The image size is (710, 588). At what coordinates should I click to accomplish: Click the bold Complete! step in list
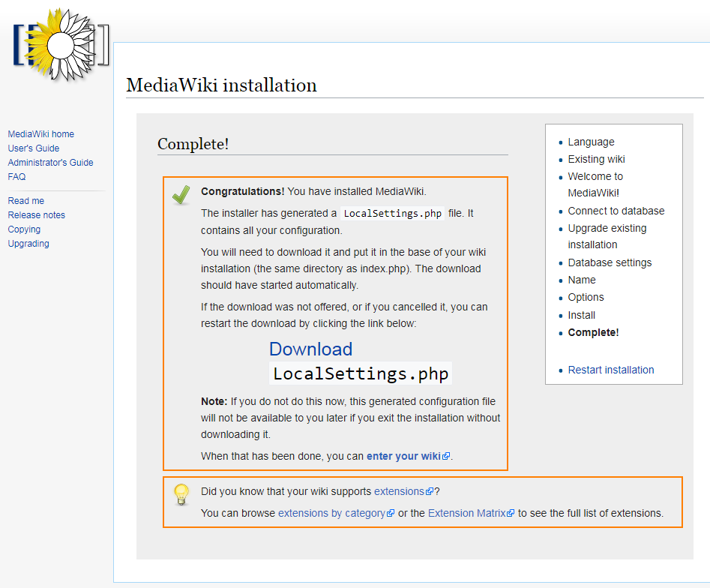click(x=593, y=332)
